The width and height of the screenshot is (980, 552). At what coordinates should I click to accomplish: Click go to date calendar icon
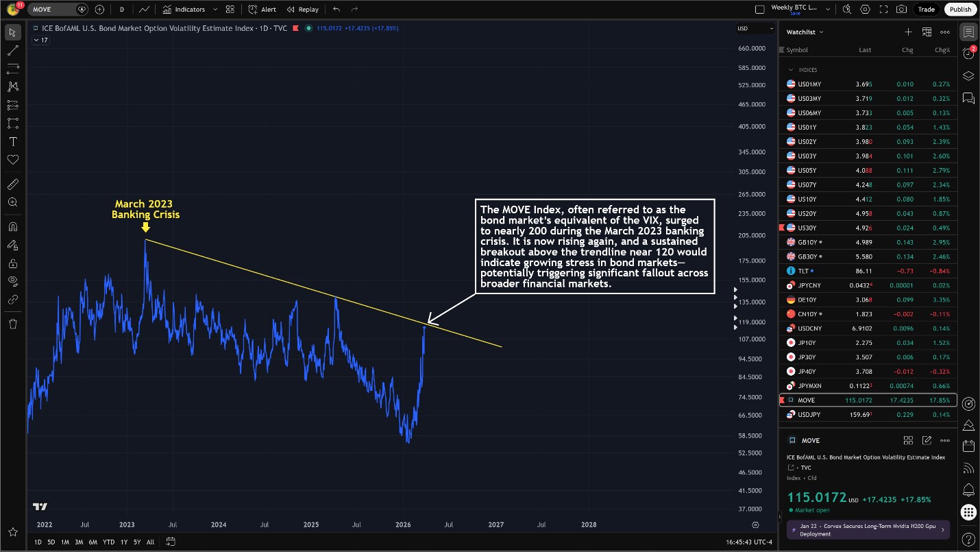click(171, 542)
